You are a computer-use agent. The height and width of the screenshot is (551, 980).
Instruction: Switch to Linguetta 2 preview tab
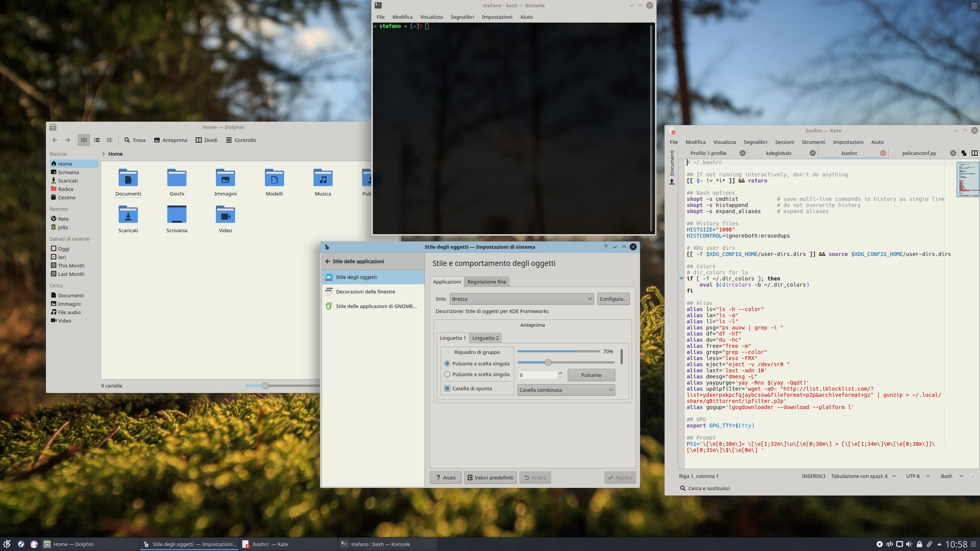(x=485, y=338)
